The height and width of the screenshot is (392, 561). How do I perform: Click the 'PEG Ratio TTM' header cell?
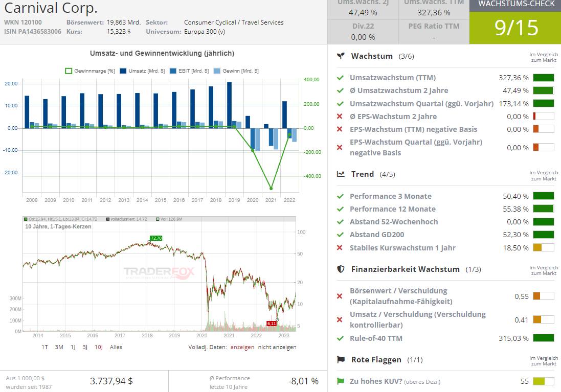tap(434, 26)
